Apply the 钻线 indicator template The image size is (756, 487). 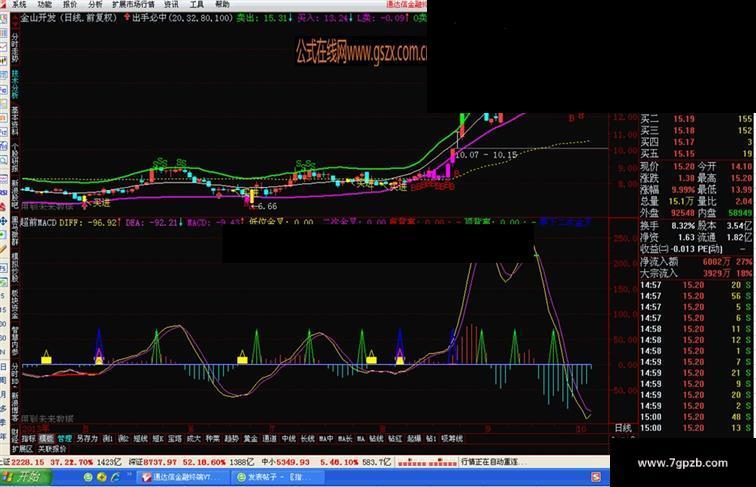pos(376,439)
